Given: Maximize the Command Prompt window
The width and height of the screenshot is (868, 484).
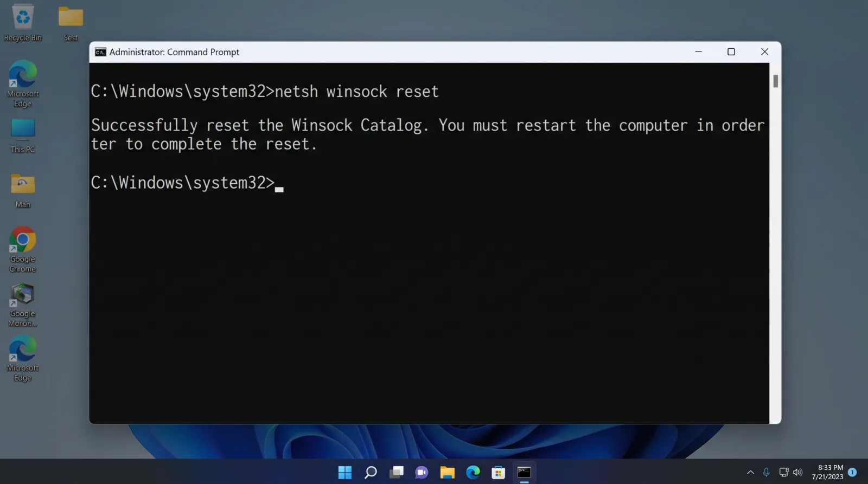Looking at the screenshot, I should point(731,52).
